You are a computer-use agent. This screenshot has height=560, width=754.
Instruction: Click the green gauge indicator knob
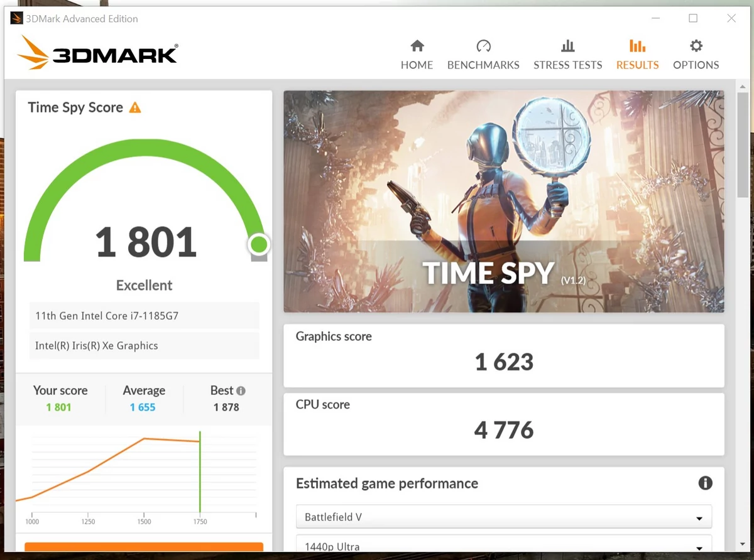tap(259, 244)
